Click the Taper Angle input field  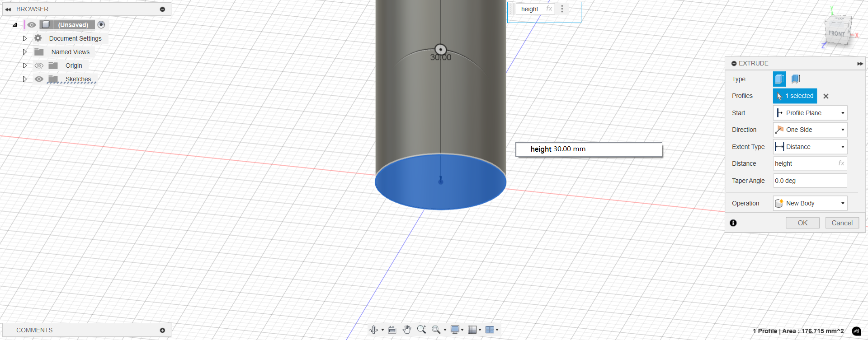810,181
